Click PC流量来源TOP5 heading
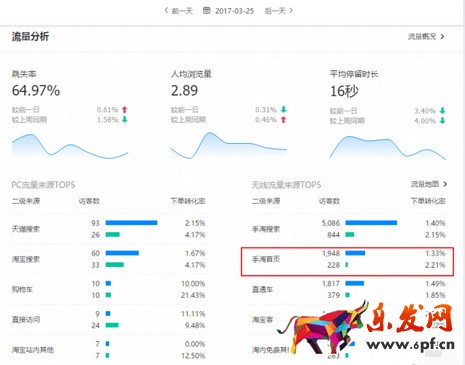465x365 pixels. coord(43,185)
